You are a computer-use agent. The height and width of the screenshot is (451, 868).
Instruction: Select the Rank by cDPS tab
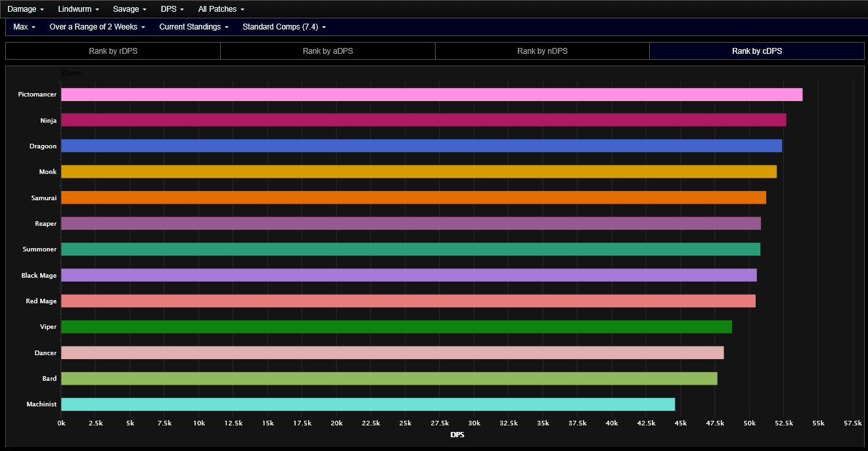757,51
